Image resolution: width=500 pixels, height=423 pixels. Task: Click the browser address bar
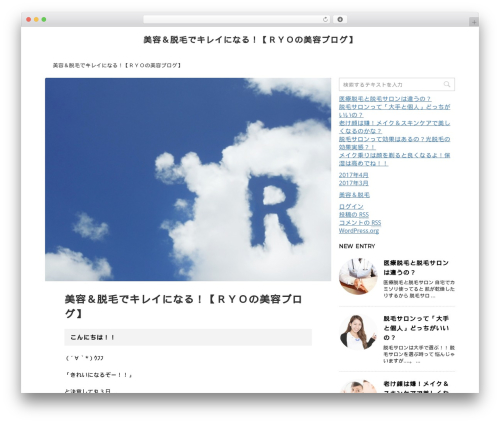pyautogui.click(x=237, y=19)
